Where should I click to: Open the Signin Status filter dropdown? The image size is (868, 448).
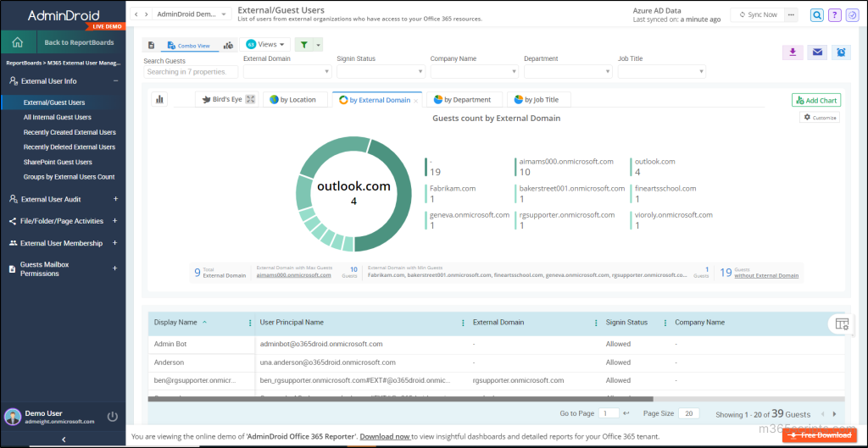point(381,71)
